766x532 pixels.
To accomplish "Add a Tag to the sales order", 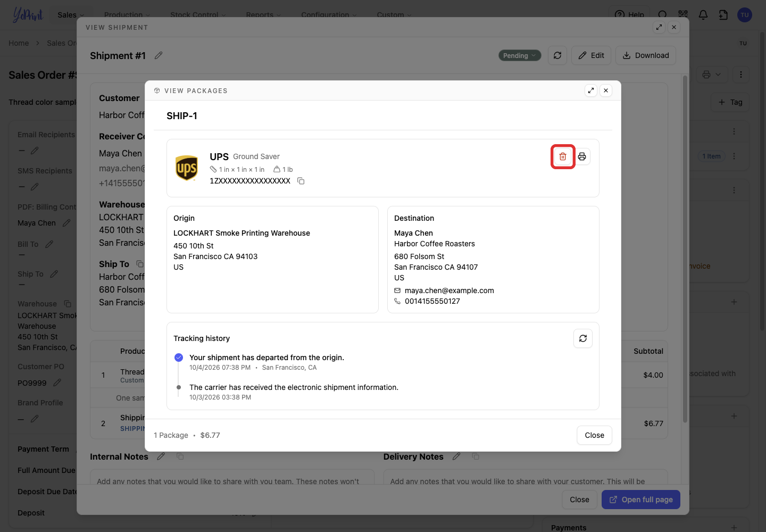I will 730,102.
